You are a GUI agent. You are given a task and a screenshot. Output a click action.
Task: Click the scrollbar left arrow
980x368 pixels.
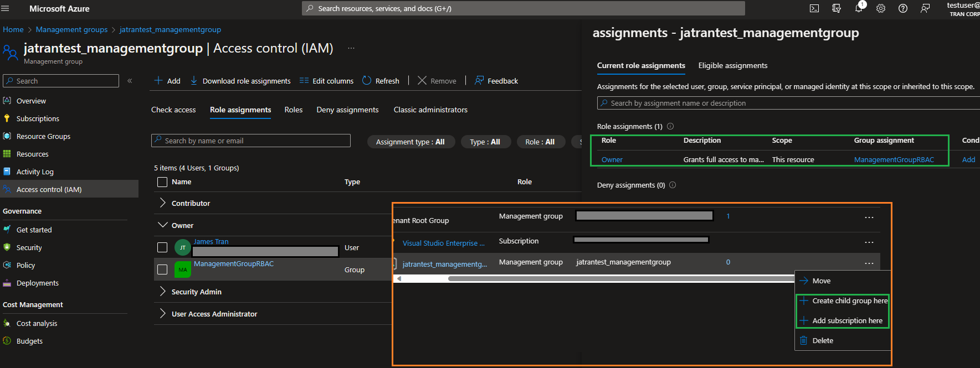(x=399, y=278)
